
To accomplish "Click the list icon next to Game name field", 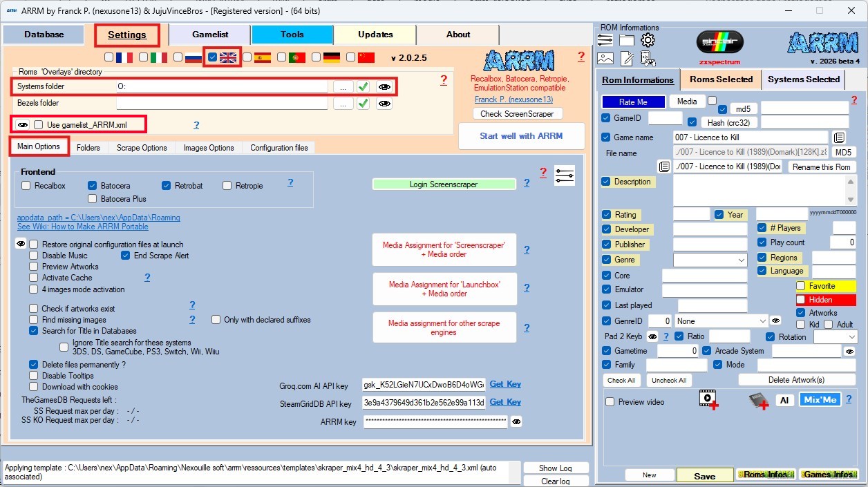I will pyautogui.click(x=838, y=137).
